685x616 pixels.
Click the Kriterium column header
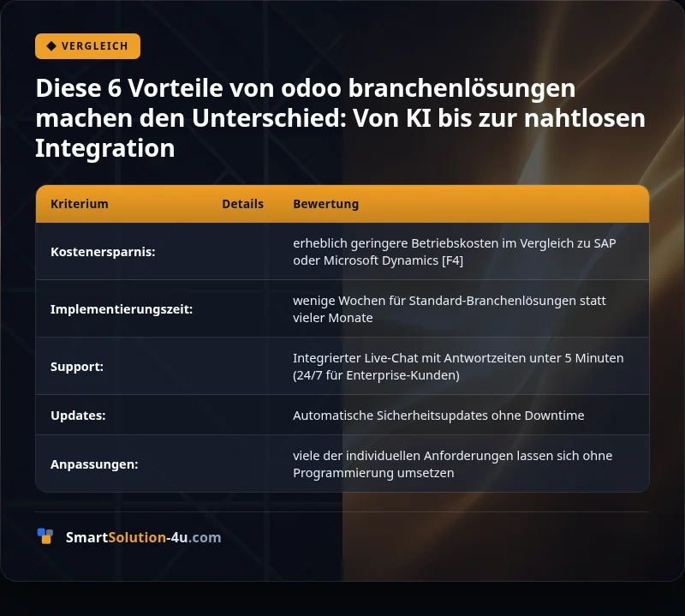click(80, 204)
